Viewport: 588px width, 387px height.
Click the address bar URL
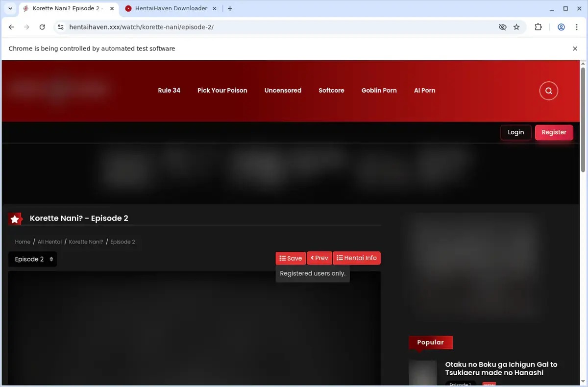[142, 27]
